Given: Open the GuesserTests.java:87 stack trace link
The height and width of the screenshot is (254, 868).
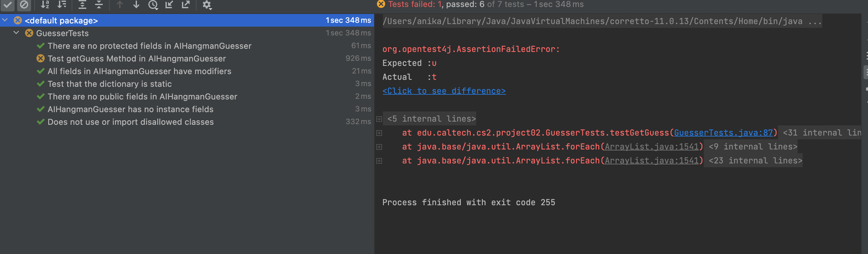Looking at the screenshot, I should pos(723,133).
